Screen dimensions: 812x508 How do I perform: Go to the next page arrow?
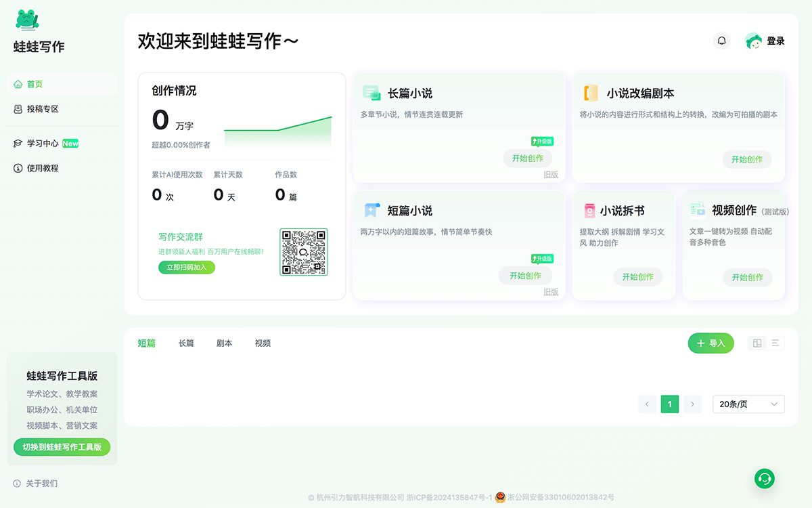click(x=692, y=404)
